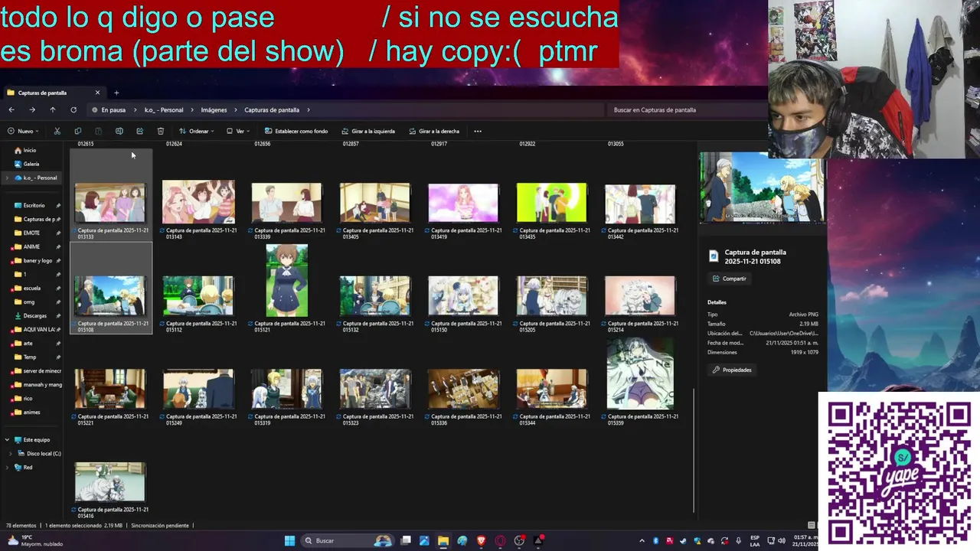Viewport: 980px width, 551px height.
Task: Open Brave browser from taskbar
Action: [481, 540]
